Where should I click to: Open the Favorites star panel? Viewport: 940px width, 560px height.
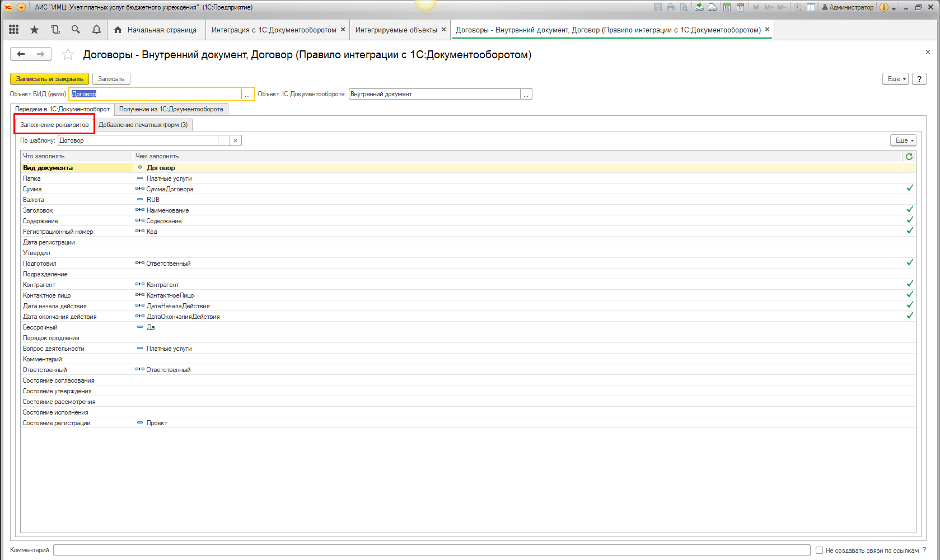tap(34, 30)
